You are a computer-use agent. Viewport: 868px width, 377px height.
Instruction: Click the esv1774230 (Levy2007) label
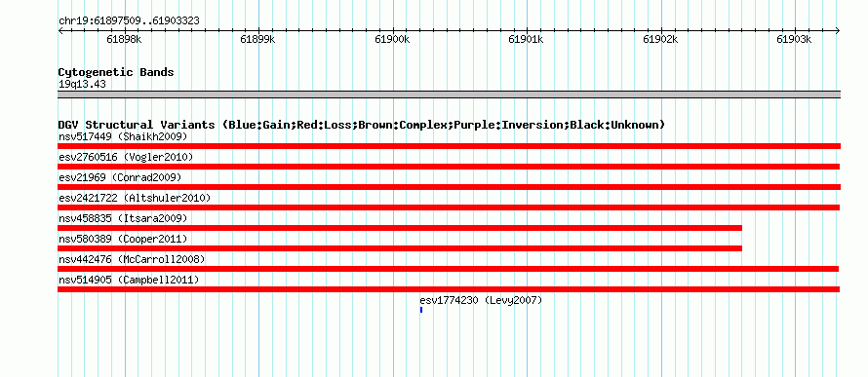click(x=481, y=300)
